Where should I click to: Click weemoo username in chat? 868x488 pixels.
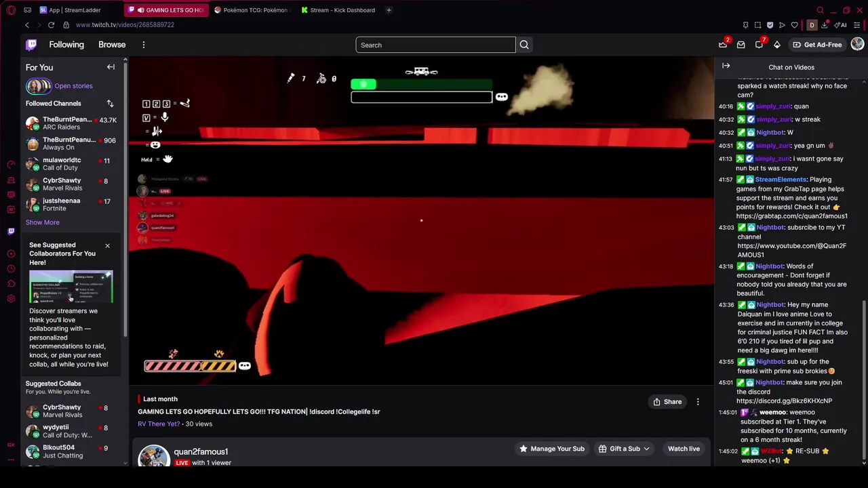coord(773,412)
